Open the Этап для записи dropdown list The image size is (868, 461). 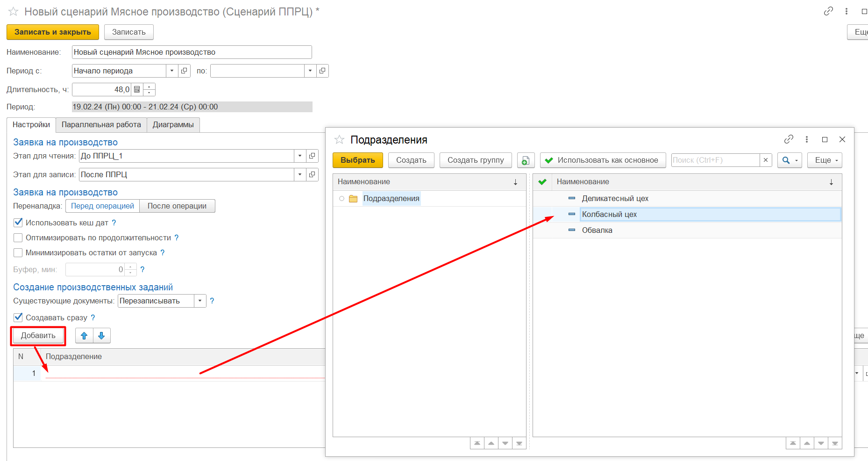pos(300,174)
